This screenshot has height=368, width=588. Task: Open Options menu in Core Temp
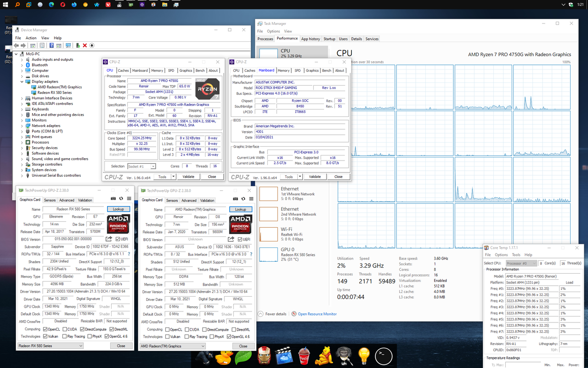coord(501,254)
